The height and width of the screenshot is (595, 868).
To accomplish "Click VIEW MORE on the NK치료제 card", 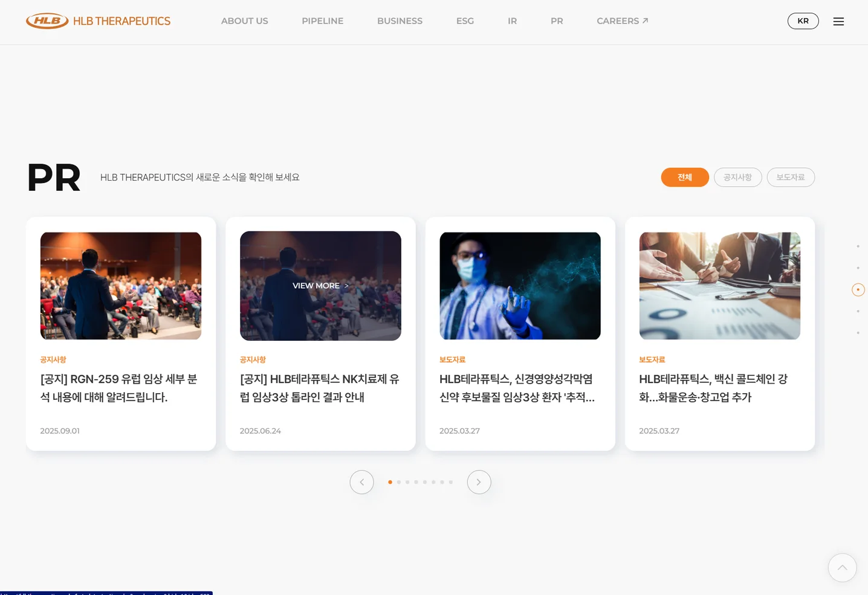I will click(x=320, y=286).
